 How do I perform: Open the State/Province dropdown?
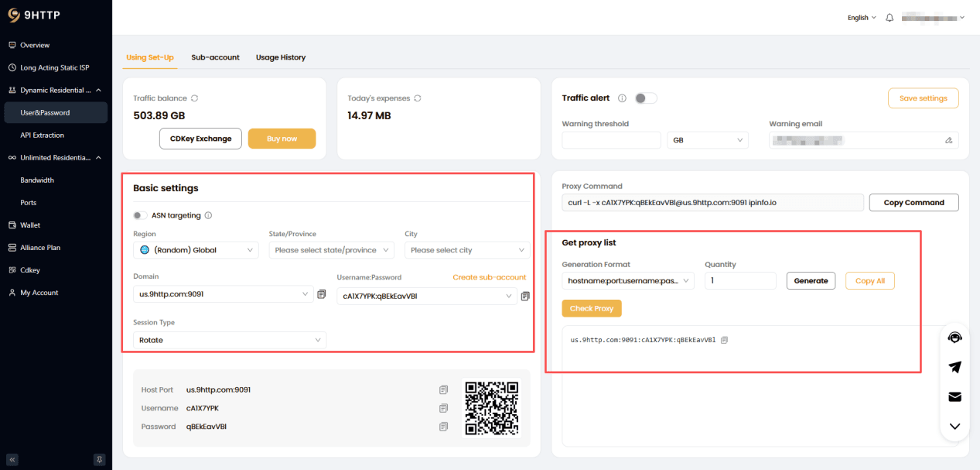point(332,250)
